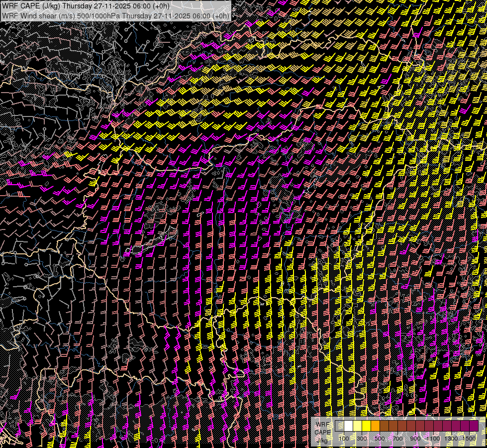
Task: Click the 900 legend scale label
Action: coord(415,439)
